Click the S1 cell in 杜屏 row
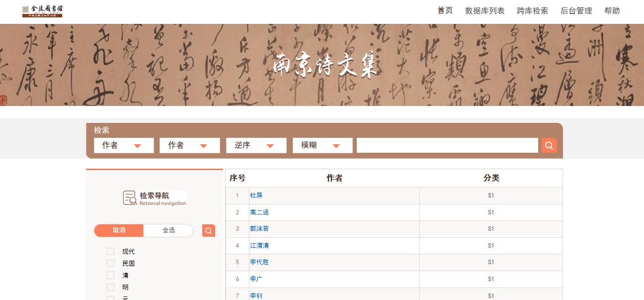 [491, 196]
